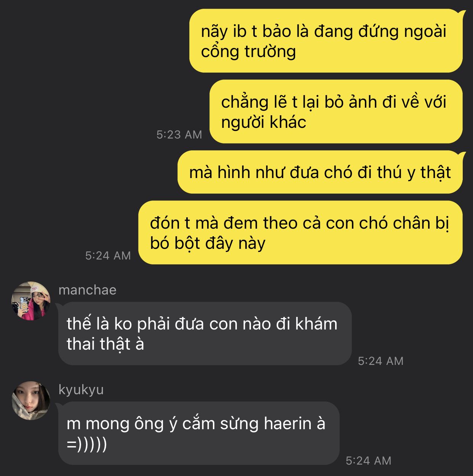The width and height of the screenshot is (473, 476).
Task: Select message starting 'đón t mà đem theo'
Action: pos(300,232)
